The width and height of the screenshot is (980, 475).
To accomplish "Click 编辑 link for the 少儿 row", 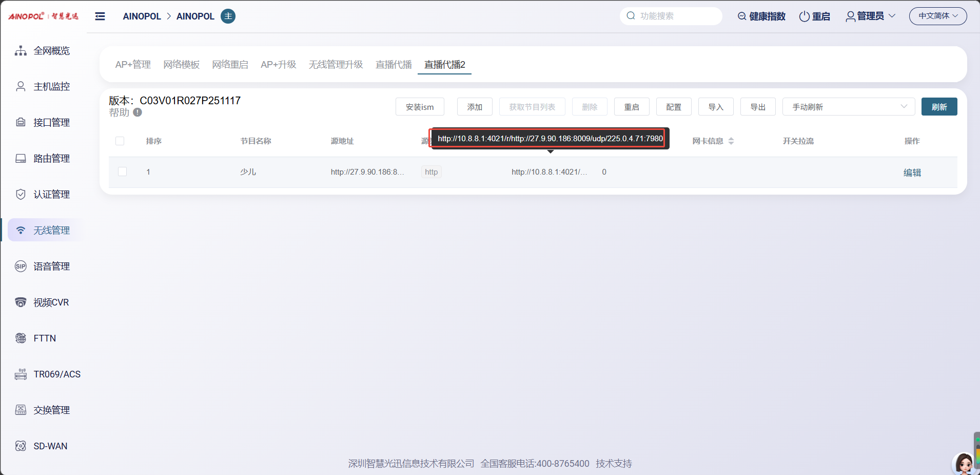I will (x=912, y=173).
